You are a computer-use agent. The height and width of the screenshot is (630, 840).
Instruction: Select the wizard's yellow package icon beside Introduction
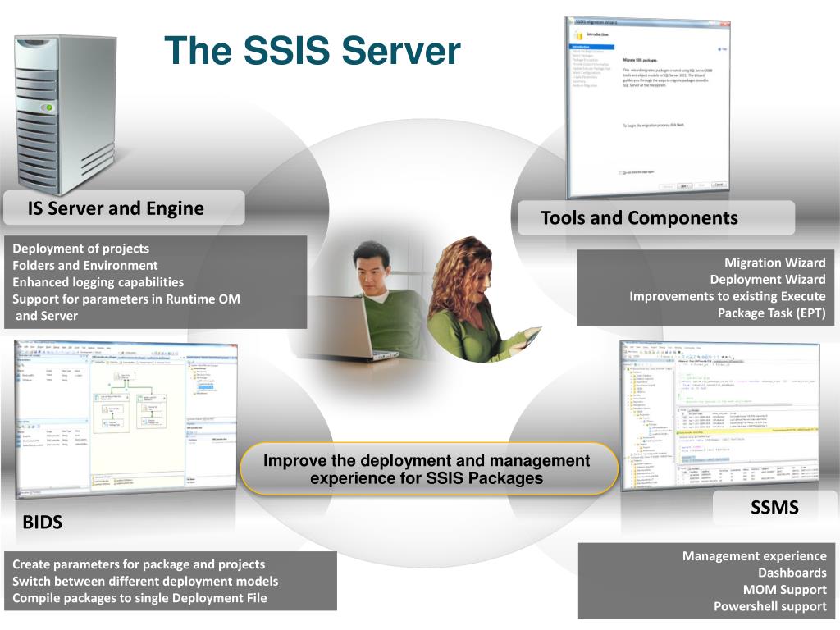tap(578, 35)
